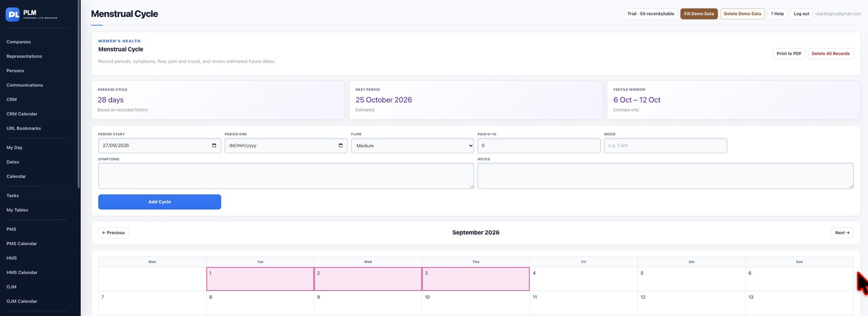Click the PLM logo icon
This screenshot has height=316, width=868.
click(x=13, y=15)
